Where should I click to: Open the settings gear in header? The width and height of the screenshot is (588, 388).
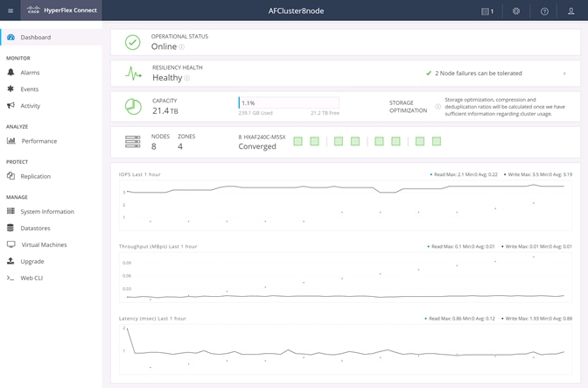(x=516, y=11)
